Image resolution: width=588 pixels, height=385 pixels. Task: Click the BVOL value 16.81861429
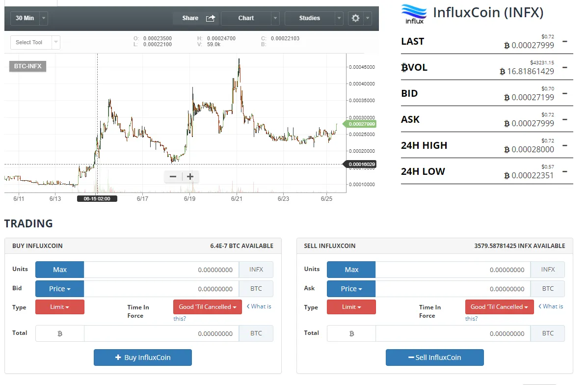527,71
